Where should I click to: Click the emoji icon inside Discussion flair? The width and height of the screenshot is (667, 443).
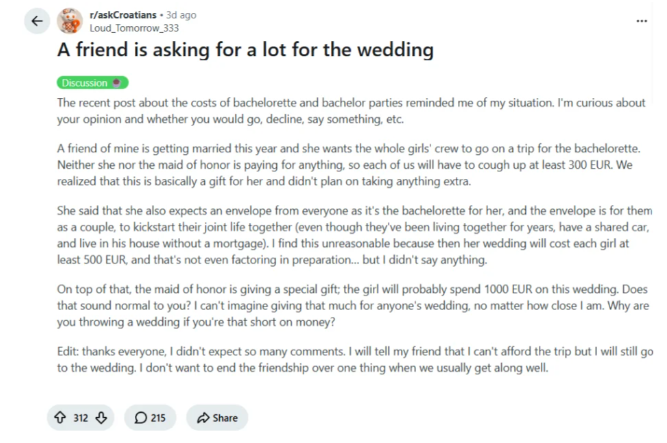click(117, 83)
